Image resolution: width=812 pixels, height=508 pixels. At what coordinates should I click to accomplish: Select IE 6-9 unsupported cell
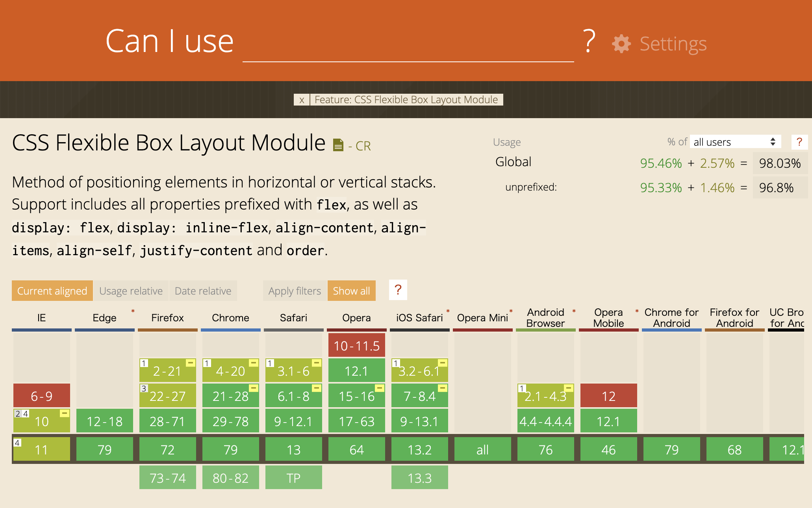pyautogui.click(x=42, y=396)
